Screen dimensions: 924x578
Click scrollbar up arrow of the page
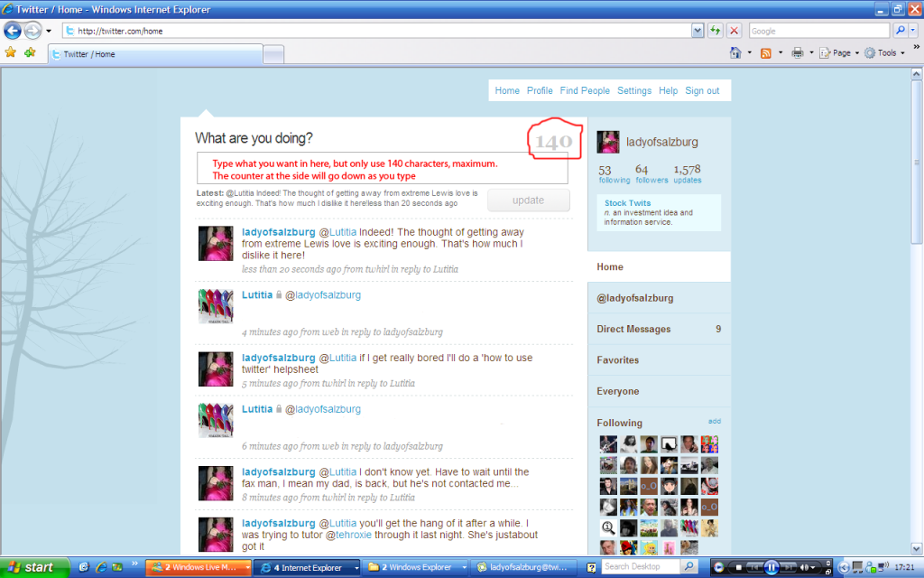917,74
